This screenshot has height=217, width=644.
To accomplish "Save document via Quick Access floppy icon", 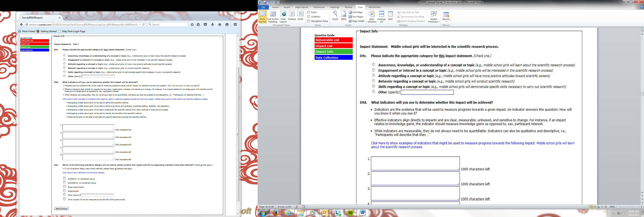I will [265, 2].
